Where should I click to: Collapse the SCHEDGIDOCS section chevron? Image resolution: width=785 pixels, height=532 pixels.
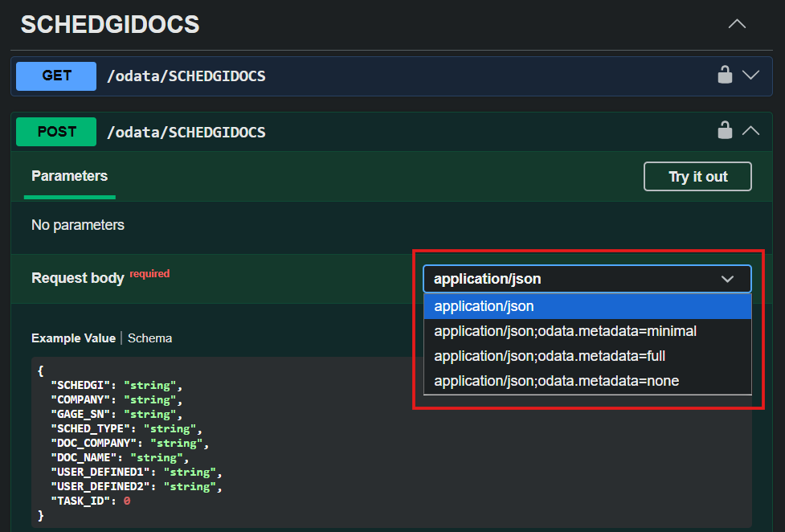(x=737, y=24)
